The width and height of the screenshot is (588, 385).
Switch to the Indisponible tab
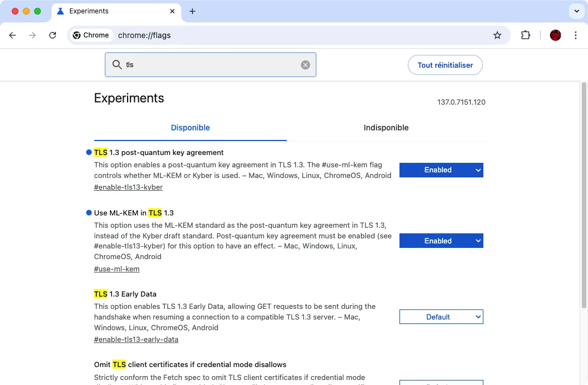pyautogui.click(x=386, y=128)
